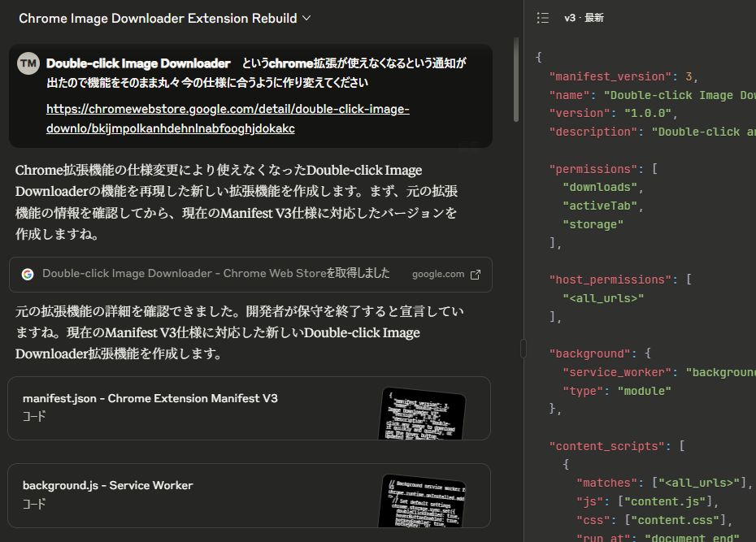This screenshot has height=542, width=756.
Task: Click the "activeTab" permission entry
Action: click(x=600, y=206)
